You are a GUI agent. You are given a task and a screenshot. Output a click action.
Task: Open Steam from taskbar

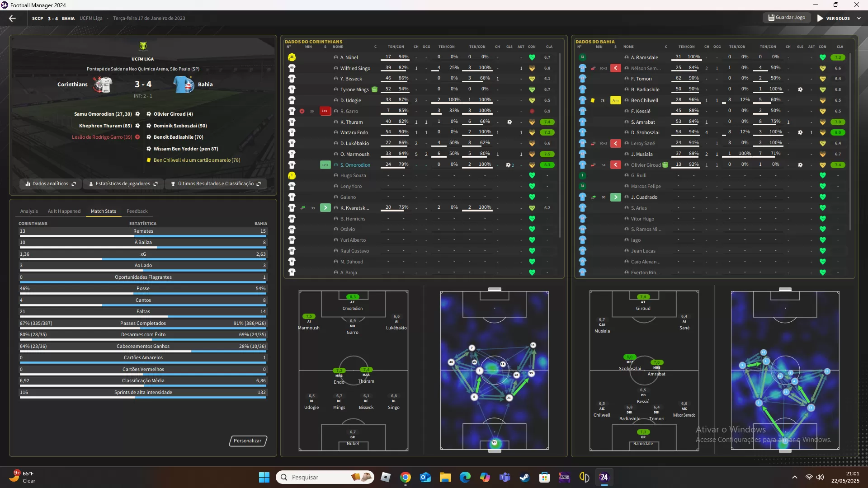point(524,477)
